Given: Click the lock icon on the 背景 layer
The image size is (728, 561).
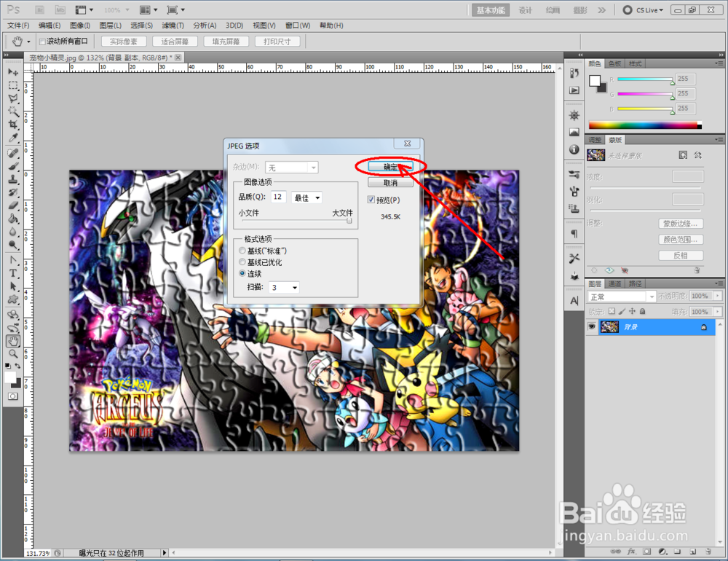Looking at the screenshot, I should tap(704, 327).
